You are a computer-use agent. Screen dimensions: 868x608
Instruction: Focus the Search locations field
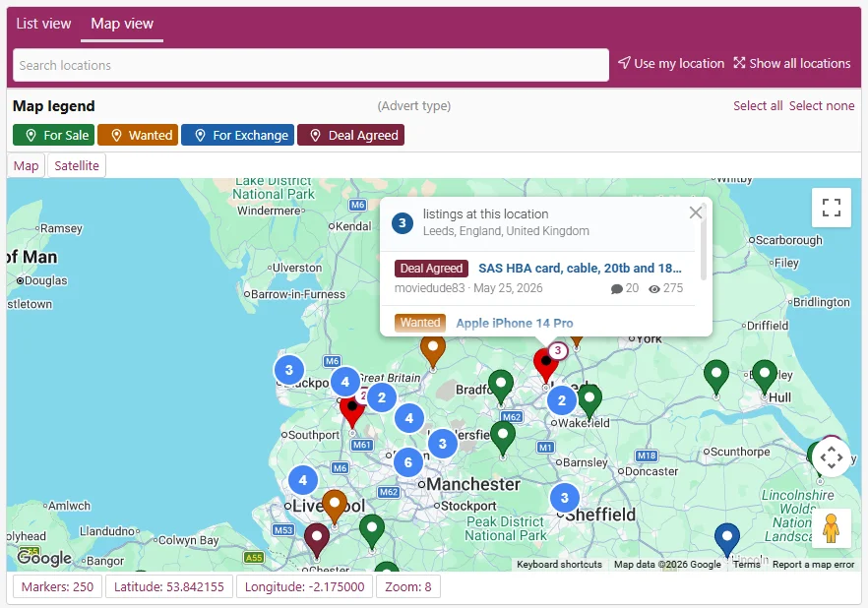[311, 65]
